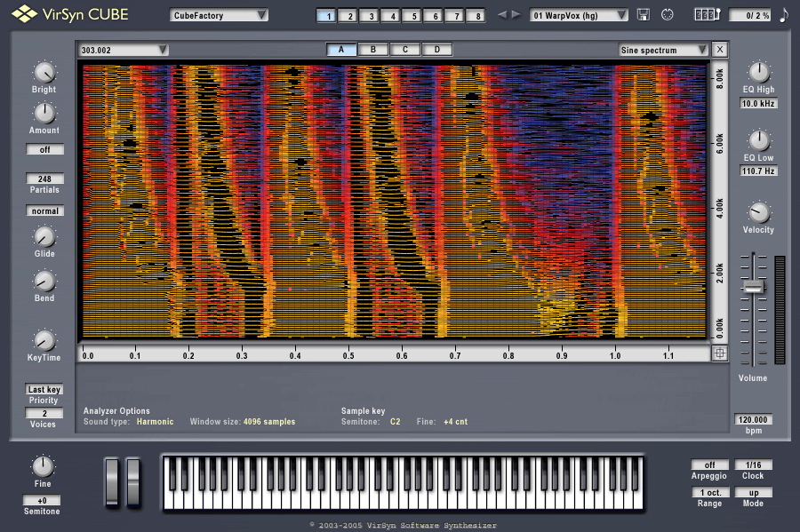Click the 110.7 Hz EQ Low frequency field
Viewport: 800px width, 532px height.
coord(759,171)
